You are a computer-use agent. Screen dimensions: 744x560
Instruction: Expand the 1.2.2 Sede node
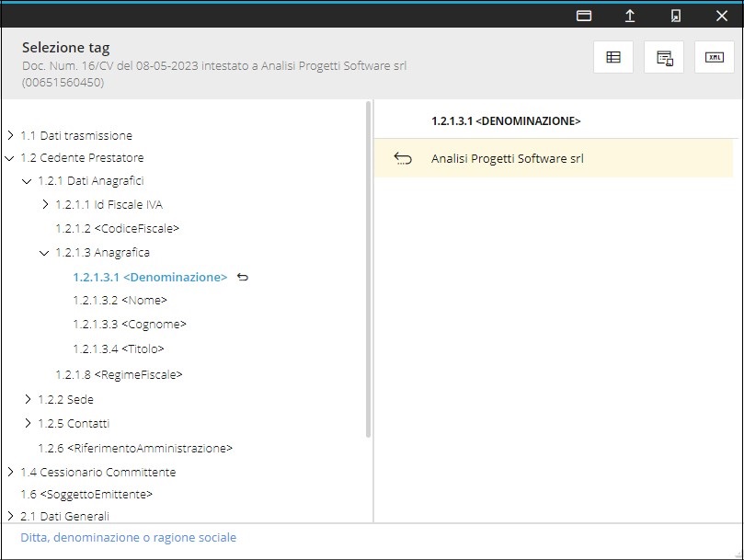[x=28, y=399]
